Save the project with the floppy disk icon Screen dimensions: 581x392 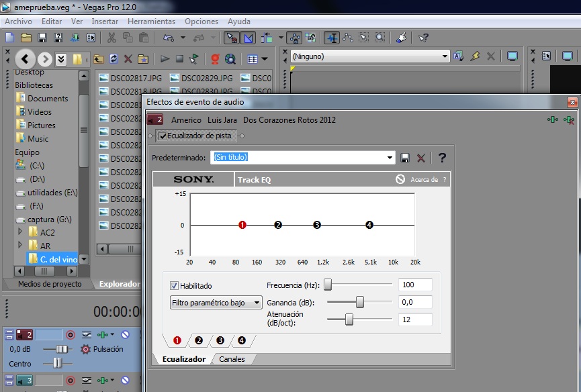coord(42,38)
